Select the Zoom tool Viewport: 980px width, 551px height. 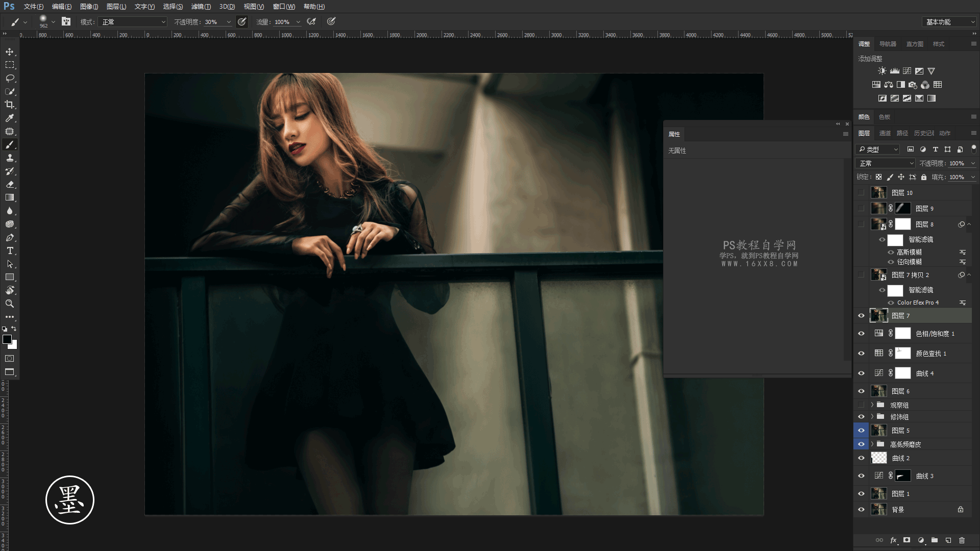pyautogui.click(x=10, y=304)
